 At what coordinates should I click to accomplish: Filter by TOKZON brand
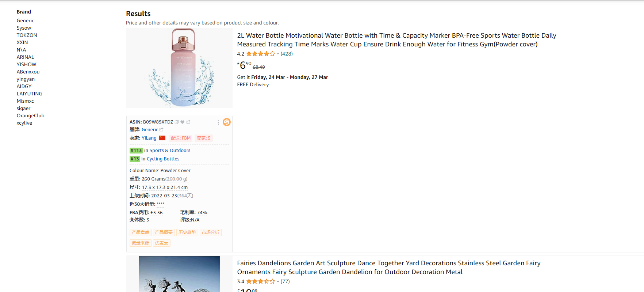coord(27,35)
